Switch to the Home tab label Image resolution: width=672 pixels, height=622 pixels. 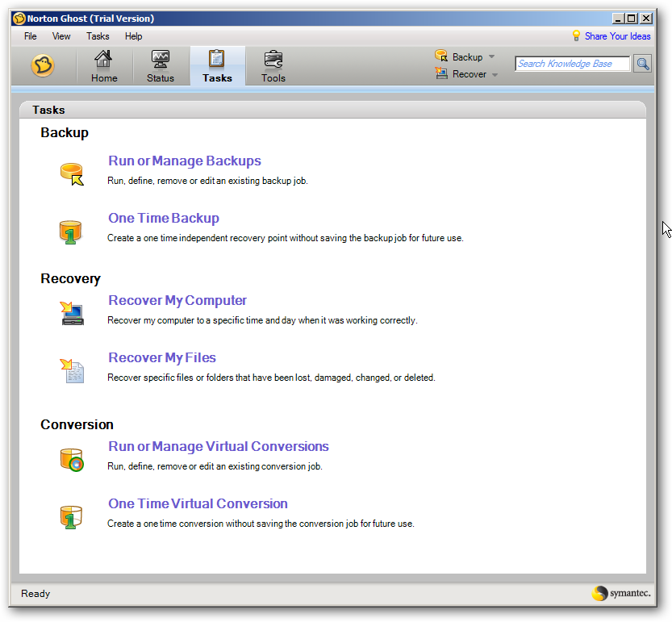click(104, 78)
